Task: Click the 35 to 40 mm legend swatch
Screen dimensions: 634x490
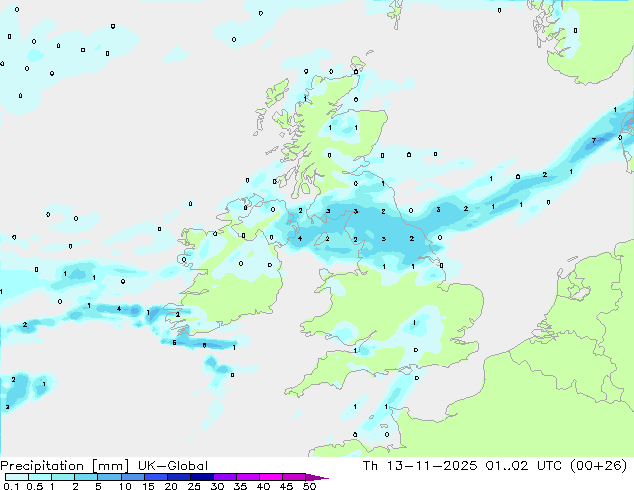Action: click(x=247, y=477)
